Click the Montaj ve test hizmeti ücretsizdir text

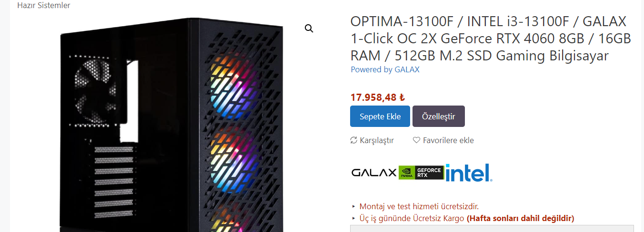pyautogui.click(x=419, y=206)
